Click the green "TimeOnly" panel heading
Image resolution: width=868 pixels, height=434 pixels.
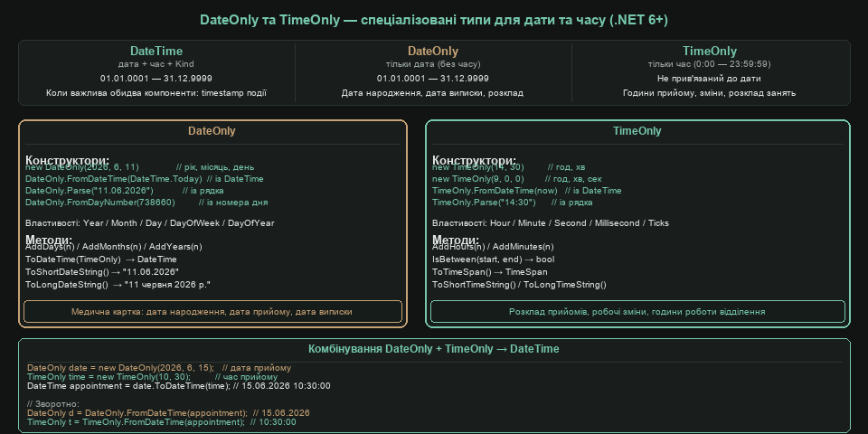[x=637, y=131]
